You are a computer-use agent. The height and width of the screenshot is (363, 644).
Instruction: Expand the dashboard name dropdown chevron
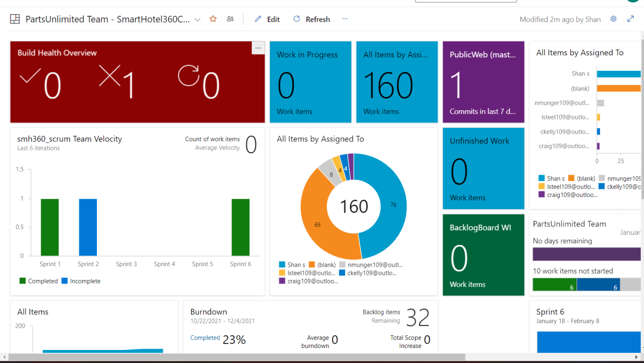[197, 19]
